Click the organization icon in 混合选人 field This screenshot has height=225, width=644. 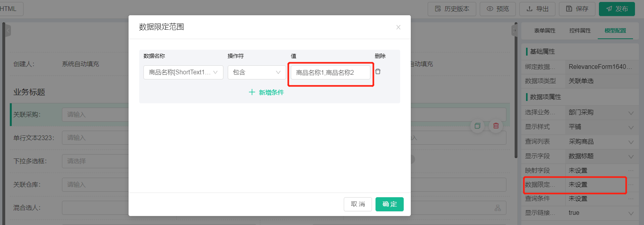click(x=498, y=208)
